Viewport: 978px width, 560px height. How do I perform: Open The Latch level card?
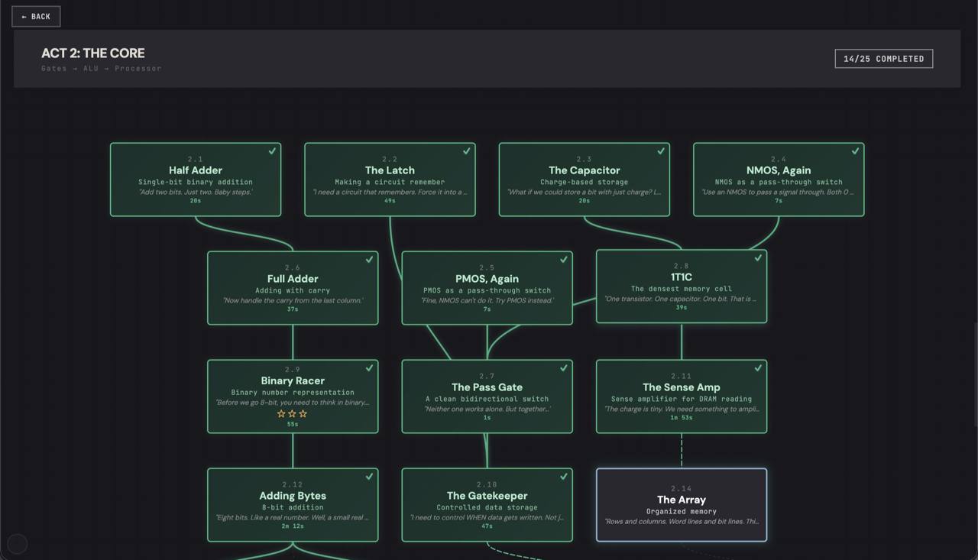(390, 180)
